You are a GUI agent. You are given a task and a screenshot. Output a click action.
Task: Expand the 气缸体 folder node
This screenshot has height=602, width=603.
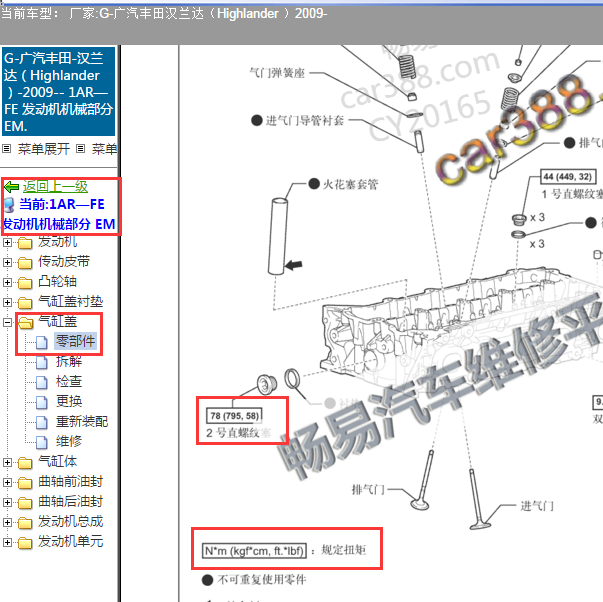(x=7, y=462)
